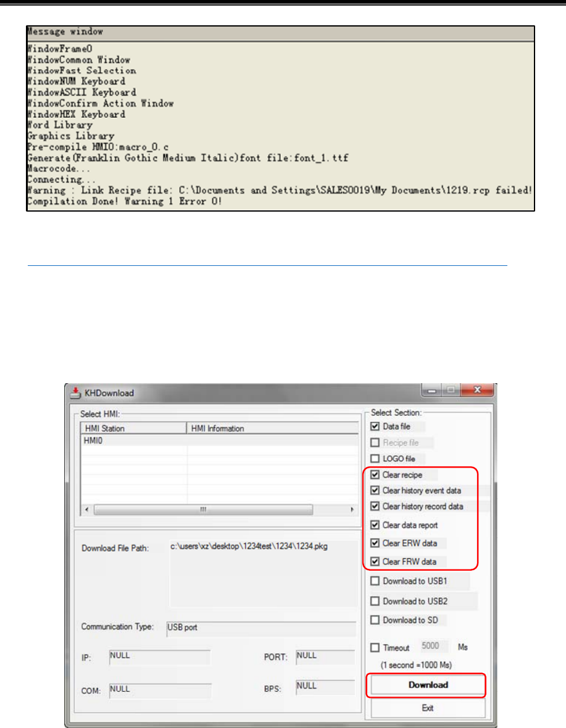The width and height of the screenshot is (566, 728).
Task: Uncheck Clear data report option
Action: (x=375, y=524)
